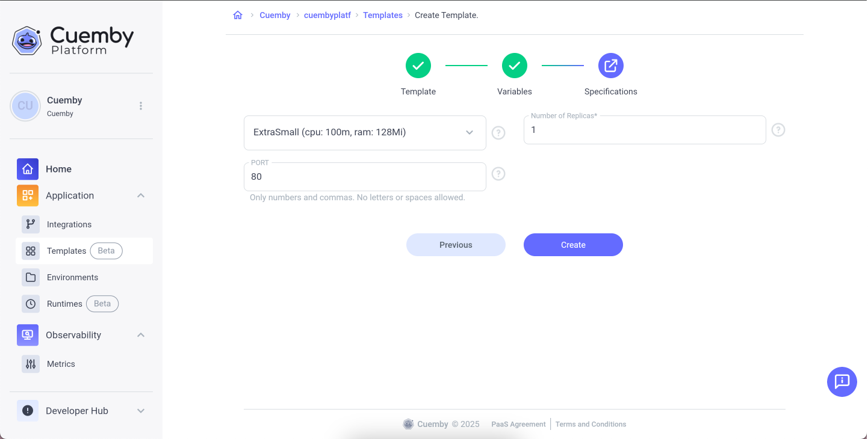Select the Integrations branch icon
Image resolution: width=868 pixels, height=439 pixels.
click(x=30, y=224)
